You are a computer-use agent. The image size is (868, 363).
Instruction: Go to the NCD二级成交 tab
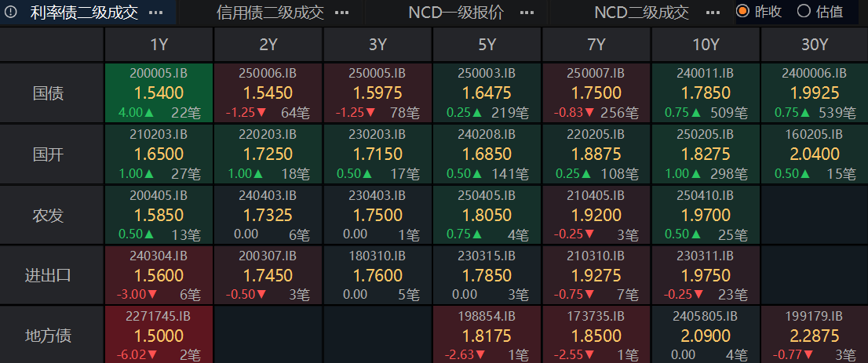641,13
